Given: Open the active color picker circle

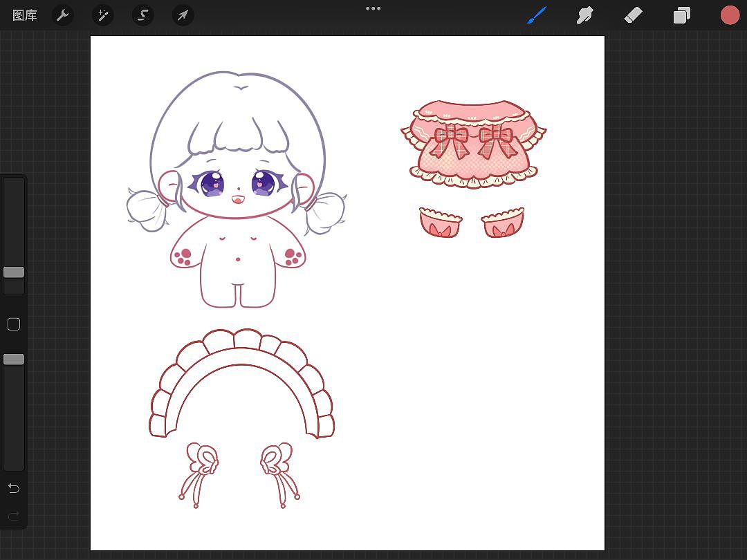Looking at the screenshot, I should click(730, 15).
